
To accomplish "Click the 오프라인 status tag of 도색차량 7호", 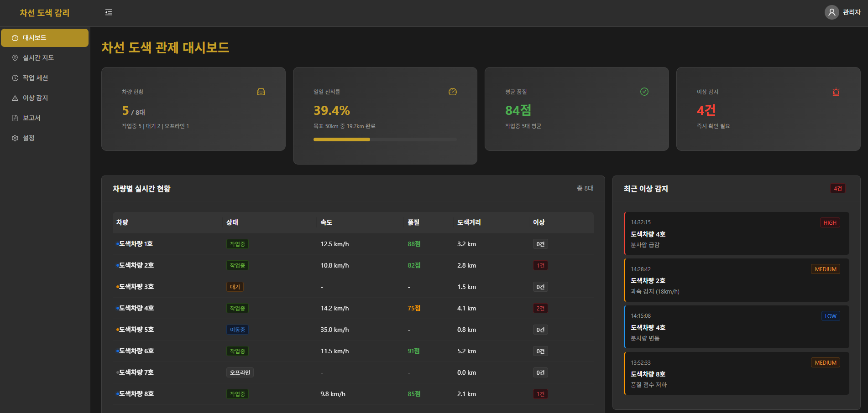I will pos(240,372).
